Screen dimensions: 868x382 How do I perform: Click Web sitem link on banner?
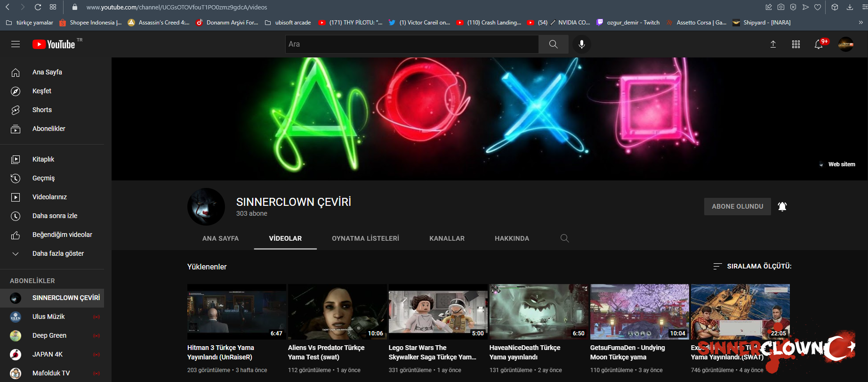point(837,164)
